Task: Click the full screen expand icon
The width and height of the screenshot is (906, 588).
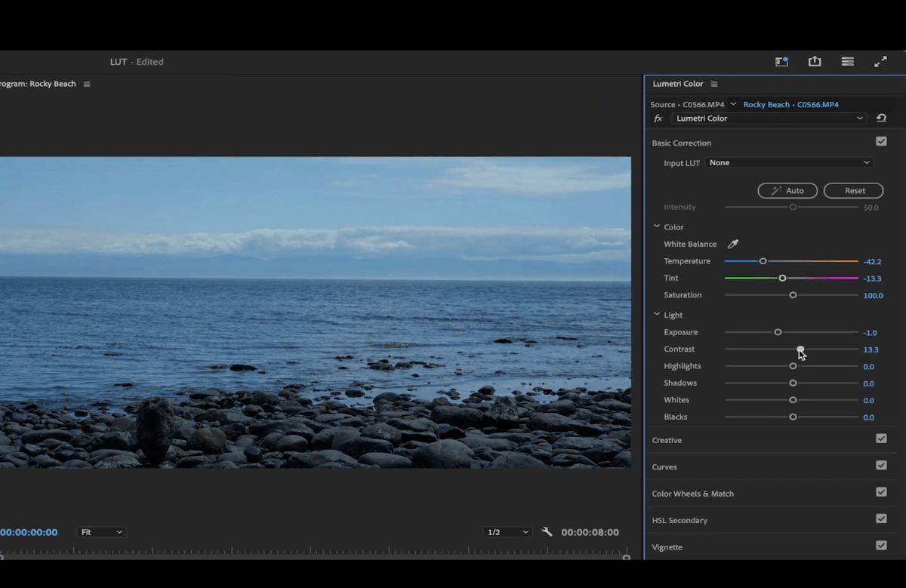Action: point(881,62)
